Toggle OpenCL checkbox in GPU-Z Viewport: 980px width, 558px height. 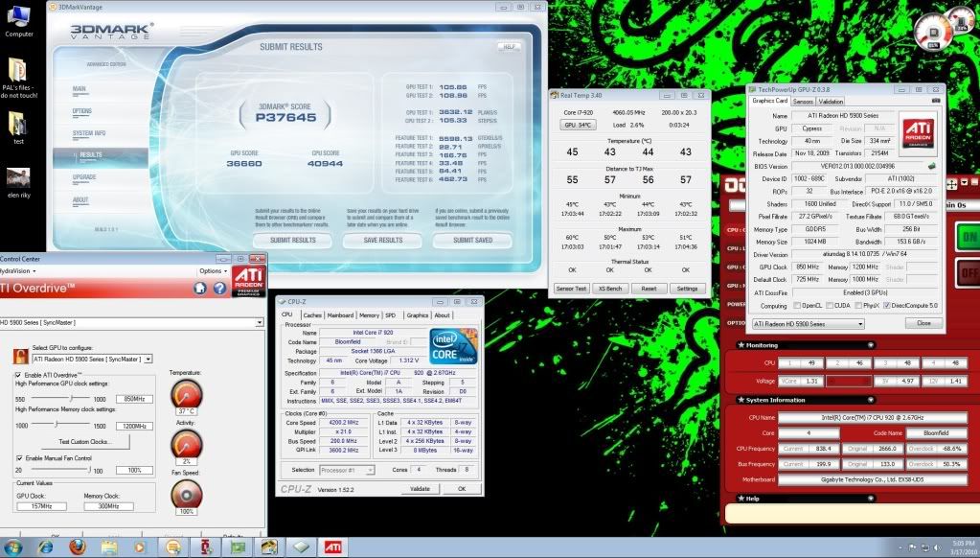tap(797, 306)
